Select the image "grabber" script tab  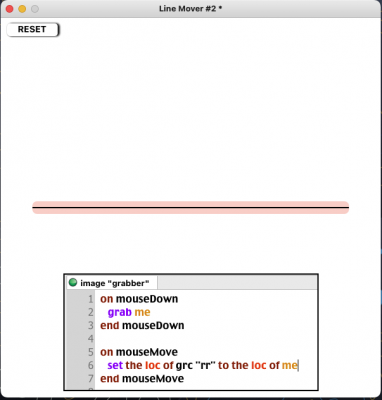pos(112,283)
